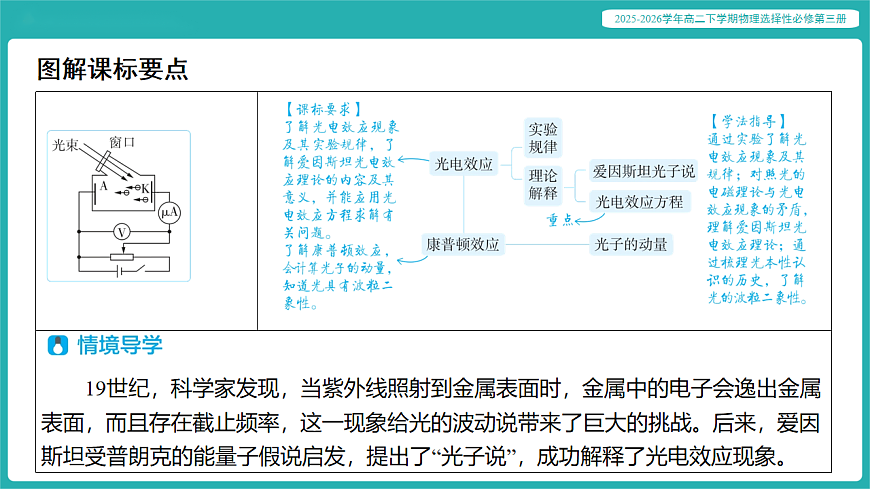Image resolution: width=870 pixels, height=489 pixels.
Task: Click the μA ammeter symbol
Action: pyautogui.click(x=169, y=213)
